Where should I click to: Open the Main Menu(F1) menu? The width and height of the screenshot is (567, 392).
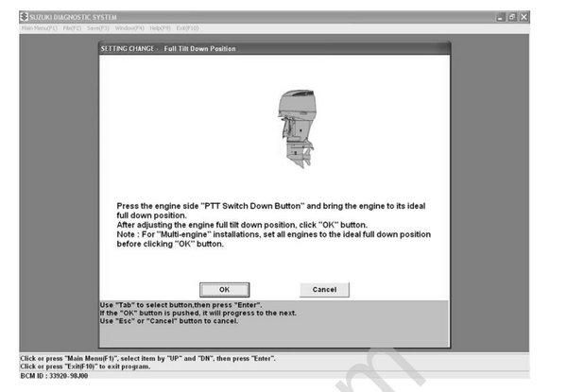40,28
